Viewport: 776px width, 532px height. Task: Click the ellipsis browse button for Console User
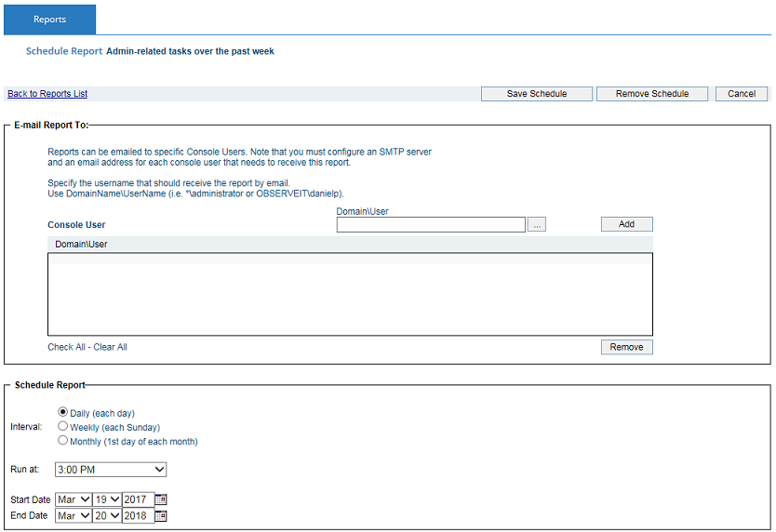click(x=536, y=224)
